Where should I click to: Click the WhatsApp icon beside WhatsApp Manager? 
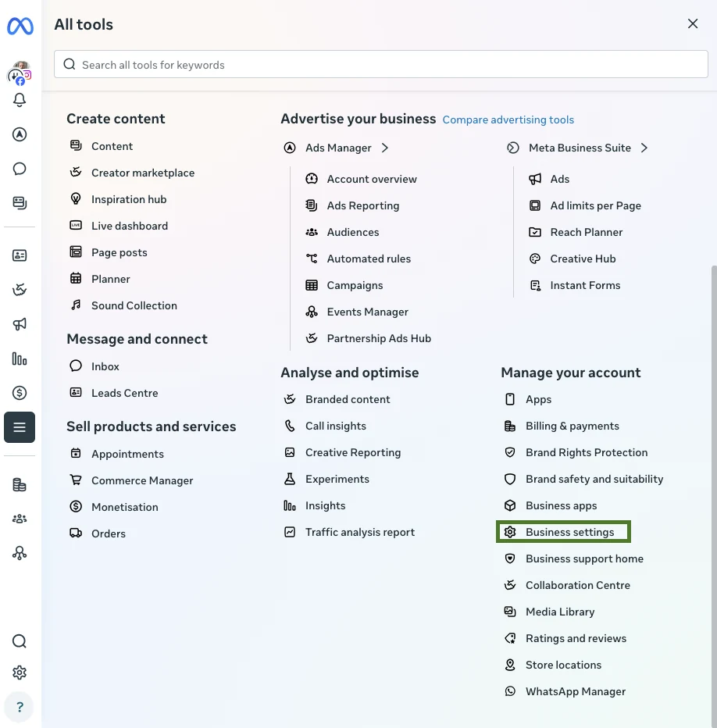[x=510, y=691]
